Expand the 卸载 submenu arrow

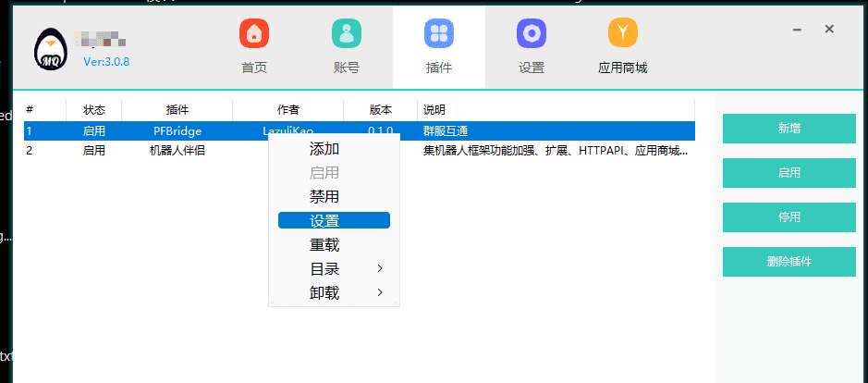point(380,292)
